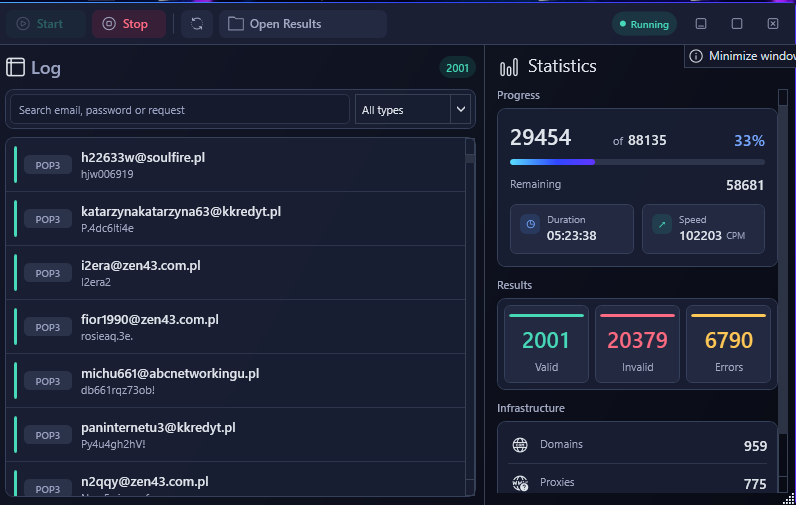The image size is (796, 505).
Task: Select the i2era@zen43.com.pl entry
Action: click(236, 273)
